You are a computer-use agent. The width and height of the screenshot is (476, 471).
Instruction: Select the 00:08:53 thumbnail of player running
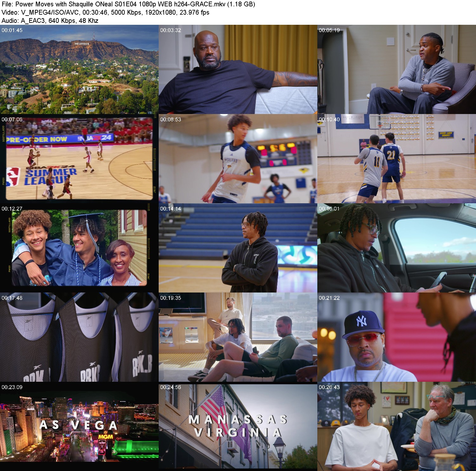point(238,159)
